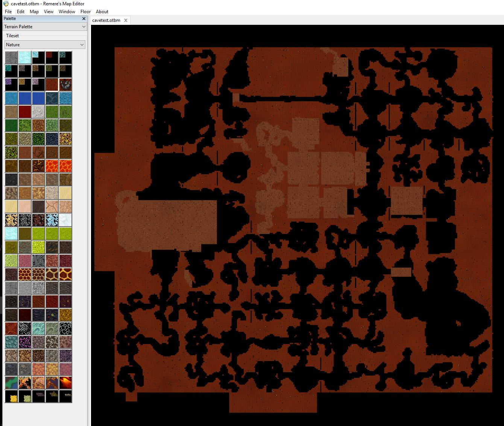504x426 pixels.
Task: Select the yellow-brown leaf litter tile
Action: tap(65, 139)
